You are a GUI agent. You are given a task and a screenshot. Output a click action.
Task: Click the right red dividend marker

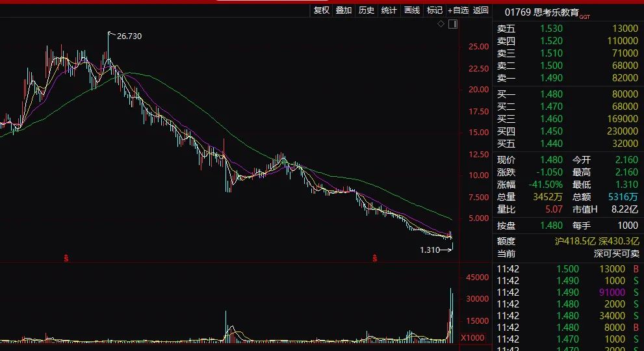(x=374, y=258)
